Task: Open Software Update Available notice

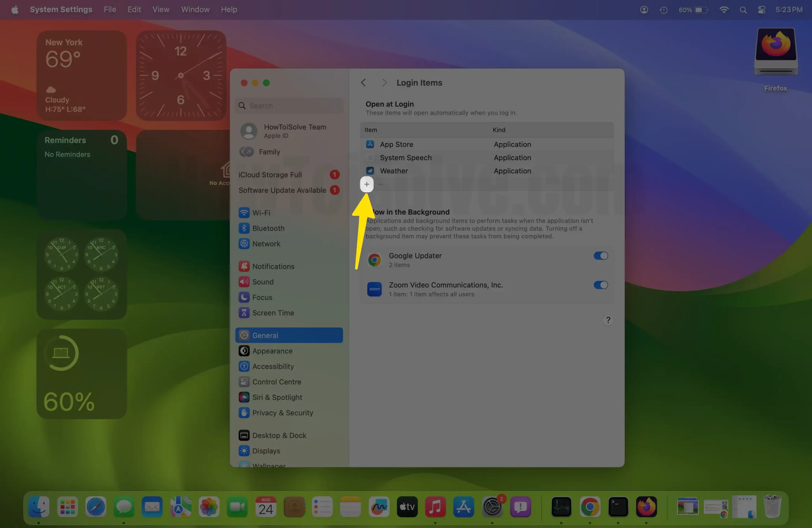Action: tap(289, 190)
